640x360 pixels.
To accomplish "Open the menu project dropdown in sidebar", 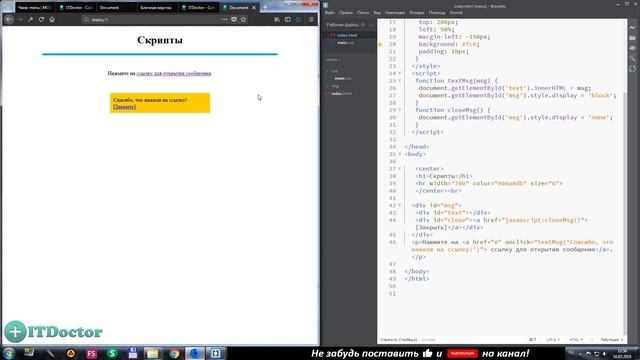I will pyautogui.click(x=333, y=60).
